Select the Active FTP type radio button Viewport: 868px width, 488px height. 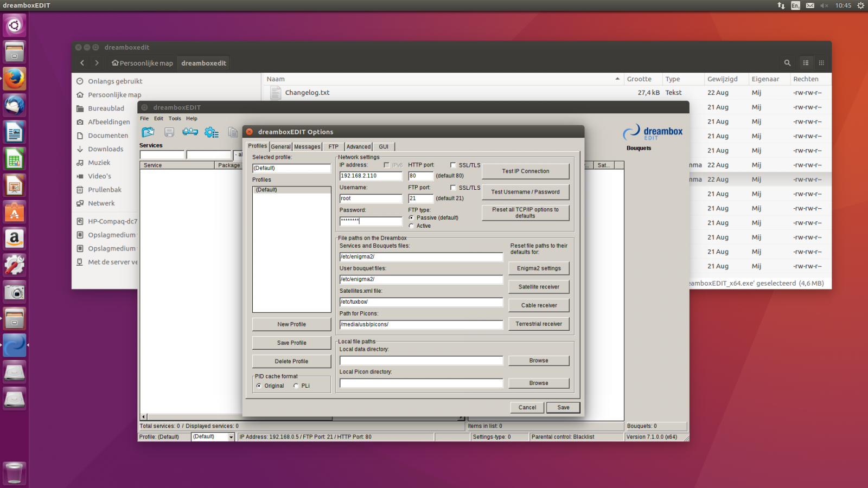(411, 226)
